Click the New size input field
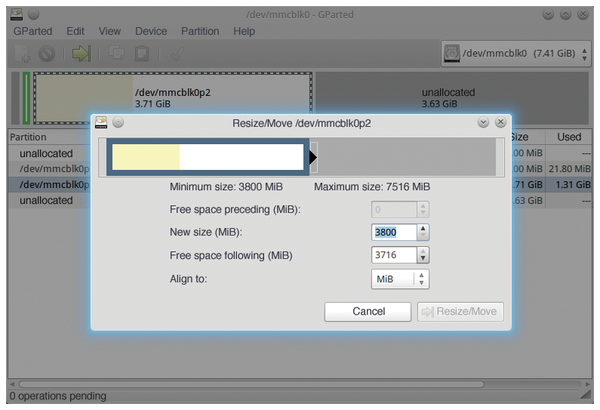The width and height of the screenshot is (600, 410). coord(394,232)
